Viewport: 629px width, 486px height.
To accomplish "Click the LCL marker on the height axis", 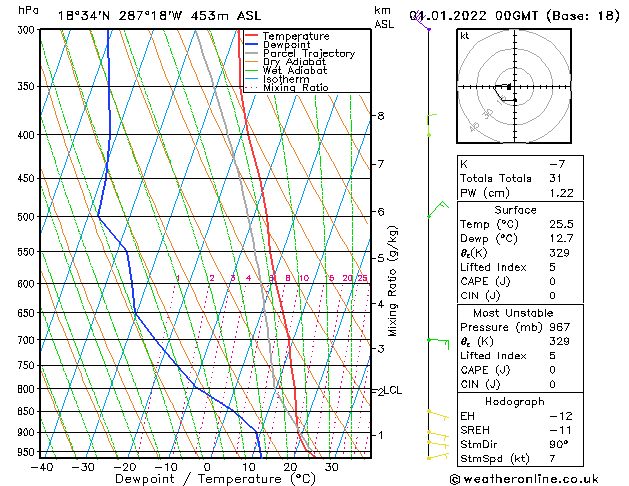I will [393, 391].
